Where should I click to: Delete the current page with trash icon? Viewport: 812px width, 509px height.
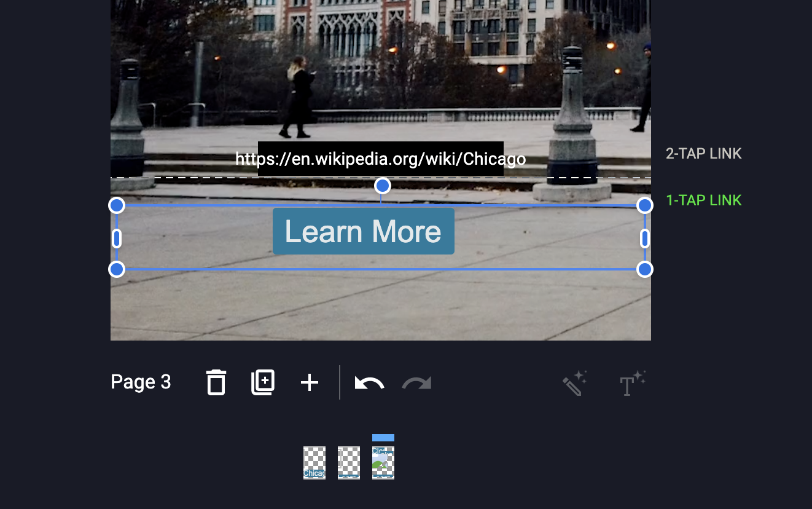click(x=216, y=382)
